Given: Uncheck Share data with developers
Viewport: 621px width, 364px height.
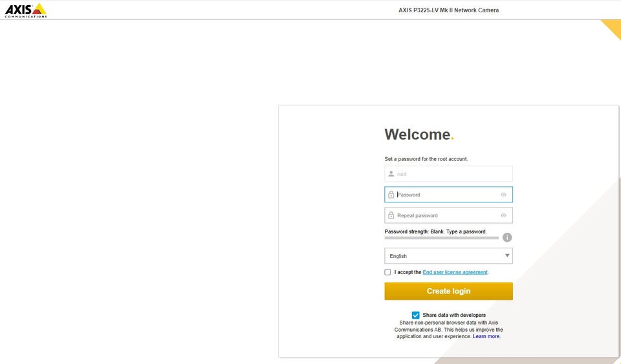Looking at the screenshot, I should click(415, 315).
